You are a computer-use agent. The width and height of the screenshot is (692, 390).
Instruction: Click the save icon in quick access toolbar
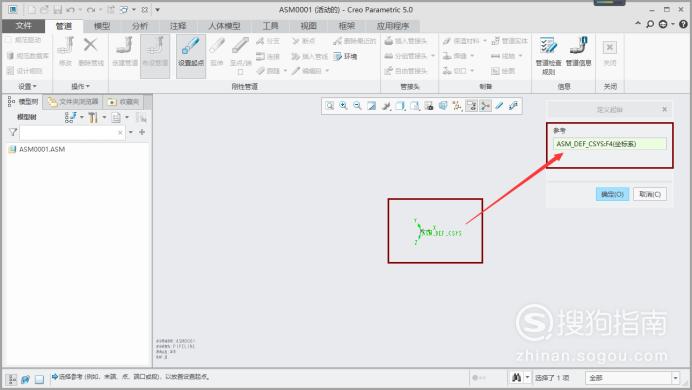(x=57, y=9)
